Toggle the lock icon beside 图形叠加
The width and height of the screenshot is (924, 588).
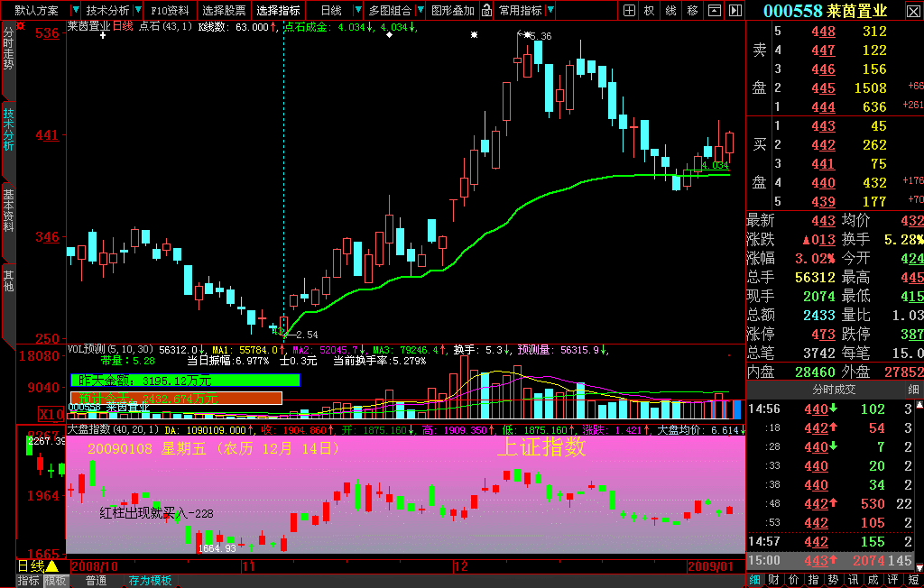tap(486, 10)
